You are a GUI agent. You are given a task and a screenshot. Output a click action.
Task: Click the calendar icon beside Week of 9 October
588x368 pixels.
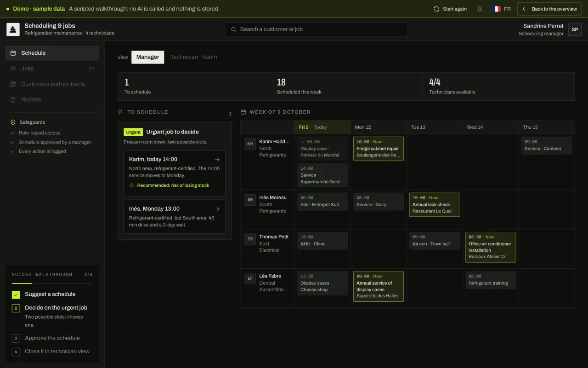coord(243,112)
